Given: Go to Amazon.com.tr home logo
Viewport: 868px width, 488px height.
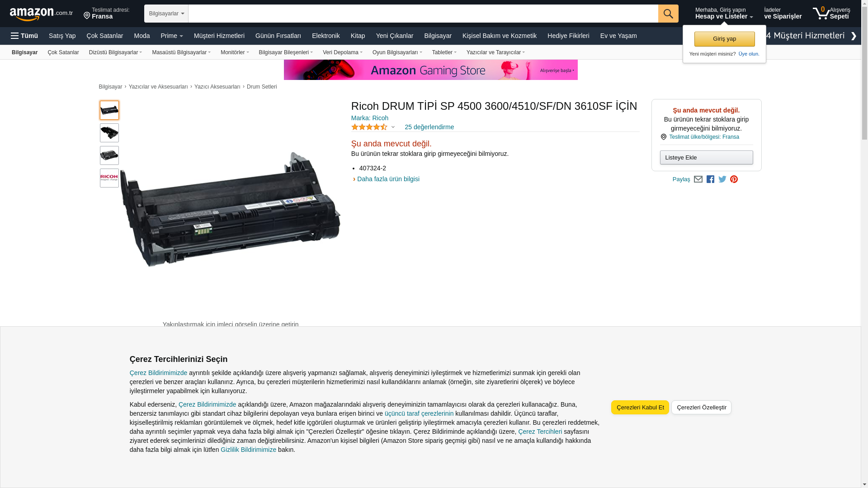Looking at the screenshot, I should pos(41,14).
